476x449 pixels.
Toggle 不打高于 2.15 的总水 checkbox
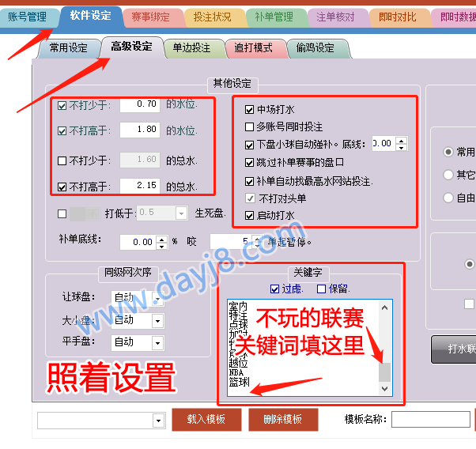coord(62,187)
